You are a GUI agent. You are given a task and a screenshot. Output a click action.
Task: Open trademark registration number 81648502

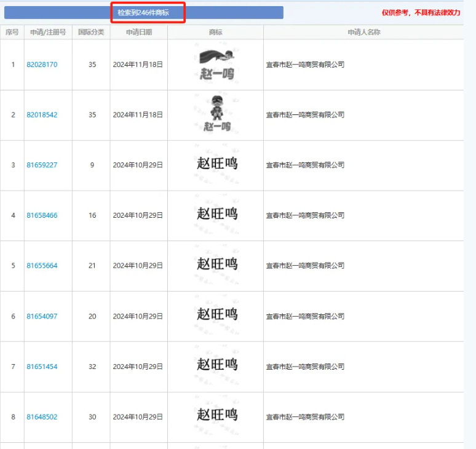[42, 417]
